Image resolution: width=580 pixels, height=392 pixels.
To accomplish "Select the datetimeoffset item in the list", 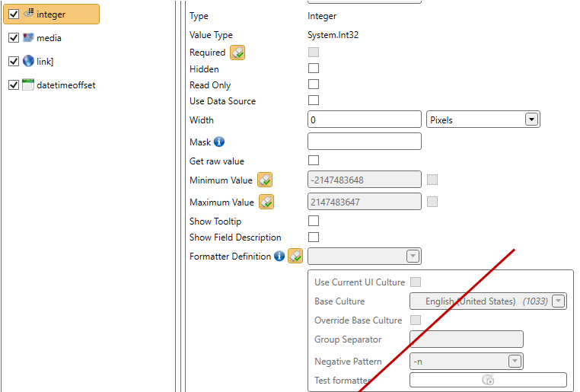I will [66, 85].
